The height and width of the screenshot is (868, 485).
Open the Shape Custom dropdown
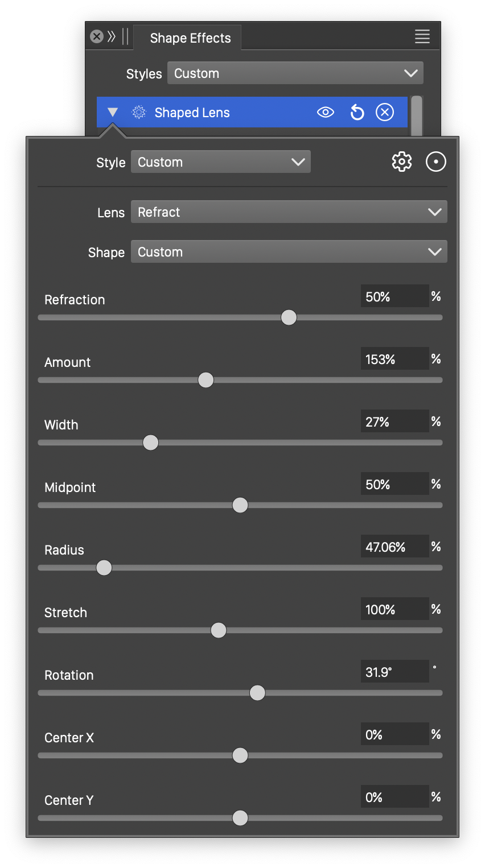click(289, 252)
